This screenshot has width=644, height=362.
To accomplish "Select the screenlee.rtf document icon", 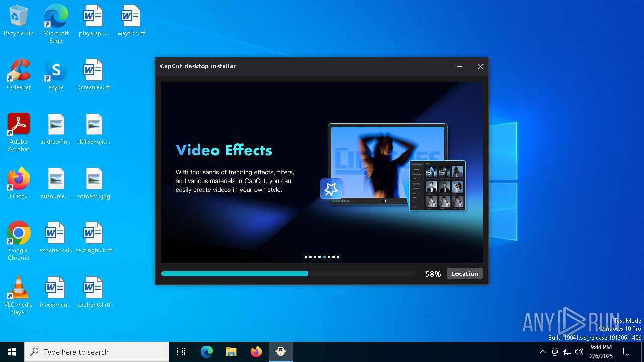I will click(x=94, y=75).
